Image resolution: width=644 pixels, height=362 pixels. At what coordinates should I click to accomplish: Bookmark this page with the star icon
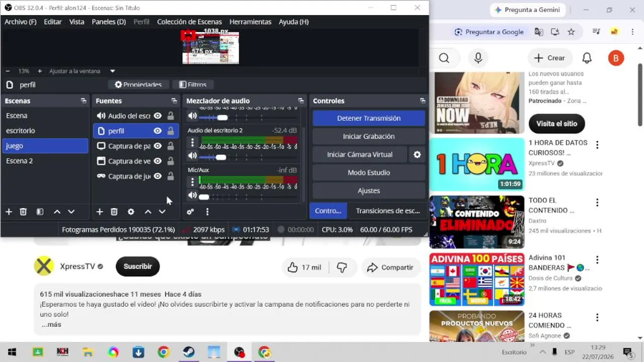[571, 32]
